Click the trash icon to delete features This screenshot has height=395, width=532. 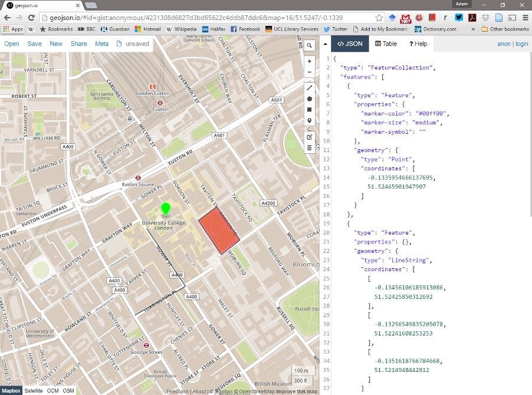pos(310,149)
